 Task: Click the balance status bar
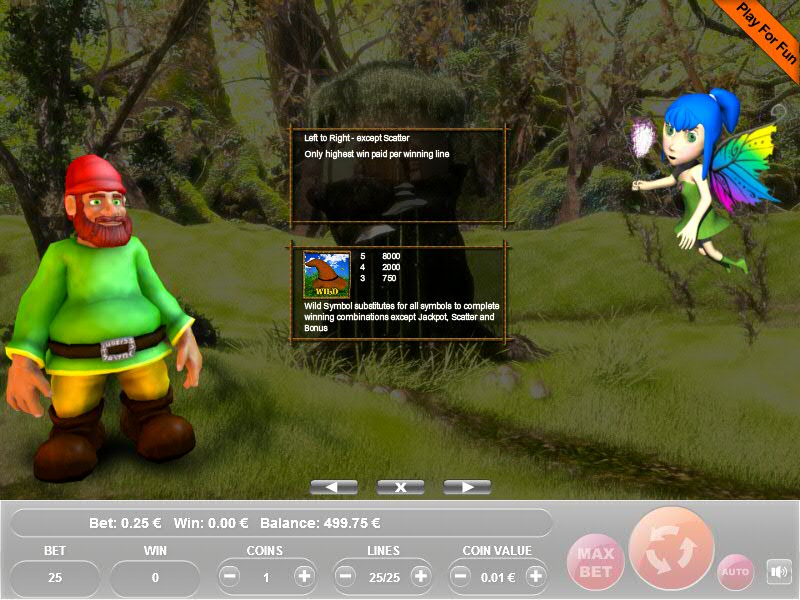pyautogui.click(x=280, y=523)
